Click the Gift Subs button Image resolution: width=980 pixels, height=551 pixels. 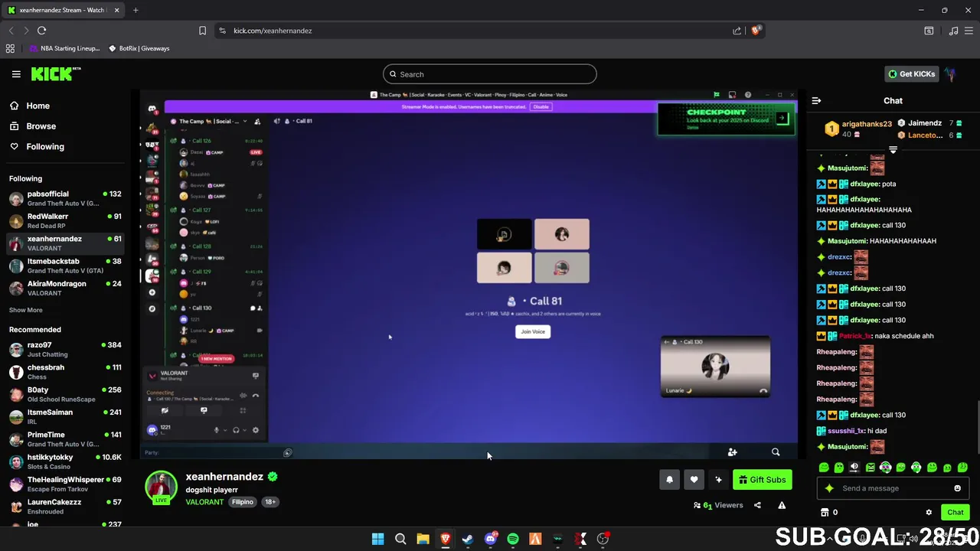click(x=762, y=480)
